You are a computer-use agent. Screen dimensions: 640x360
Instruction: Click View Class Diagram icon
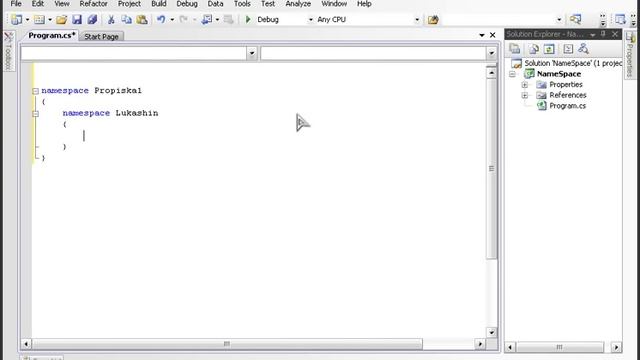pos(583,49)
